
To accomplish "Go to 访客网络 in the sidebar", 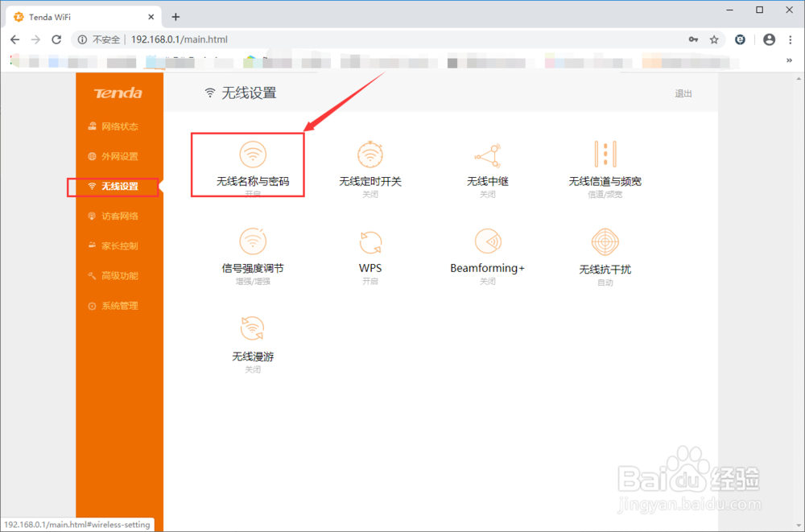I will (x=113, y=217).
